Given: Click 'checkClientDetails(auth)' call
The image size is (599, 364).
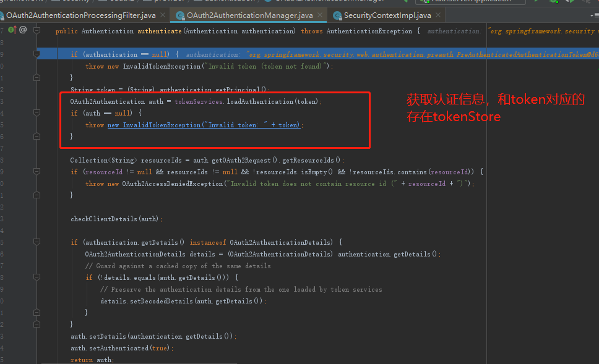Looking at the screenshot, I should [x=115, y=219].
